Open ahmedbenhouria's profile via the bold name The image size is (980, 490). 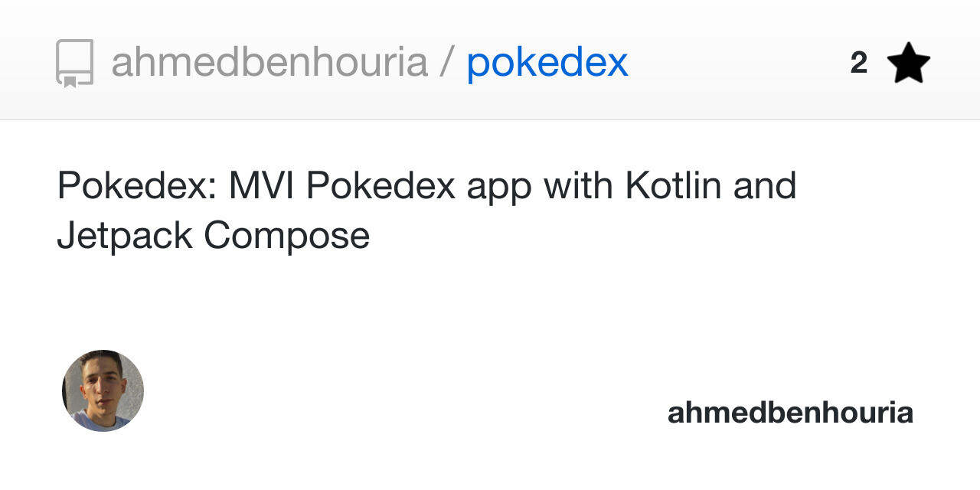pos(789,412)
